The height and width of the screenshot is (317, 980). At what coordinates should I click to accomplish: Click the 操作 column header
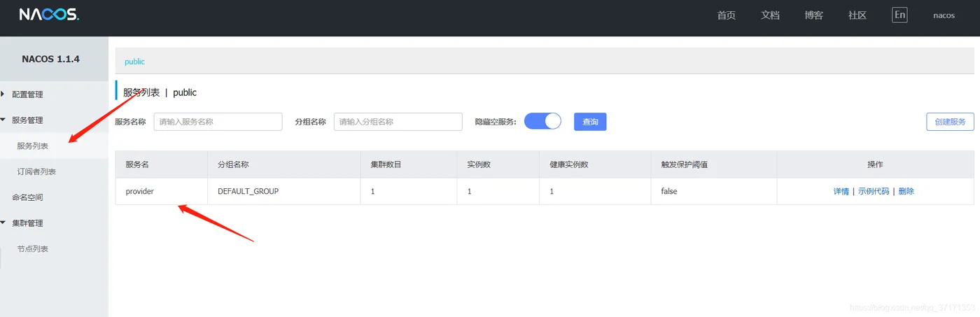click(x=875, y=164)
